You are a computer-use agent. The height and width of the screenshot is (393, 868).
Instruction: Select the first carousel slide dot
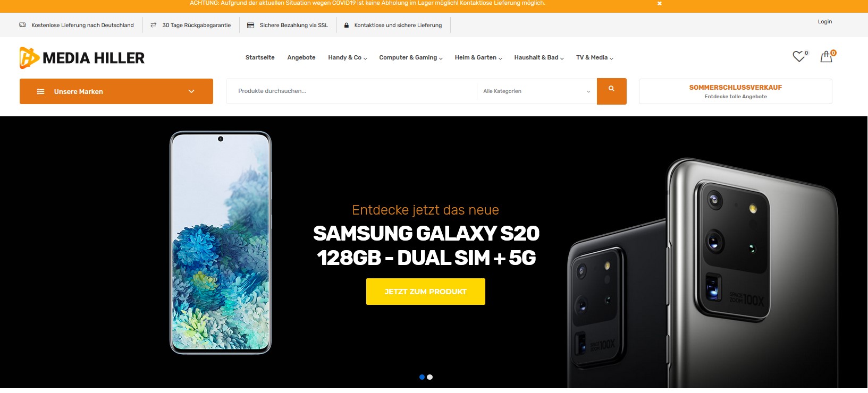coord(422,377)
